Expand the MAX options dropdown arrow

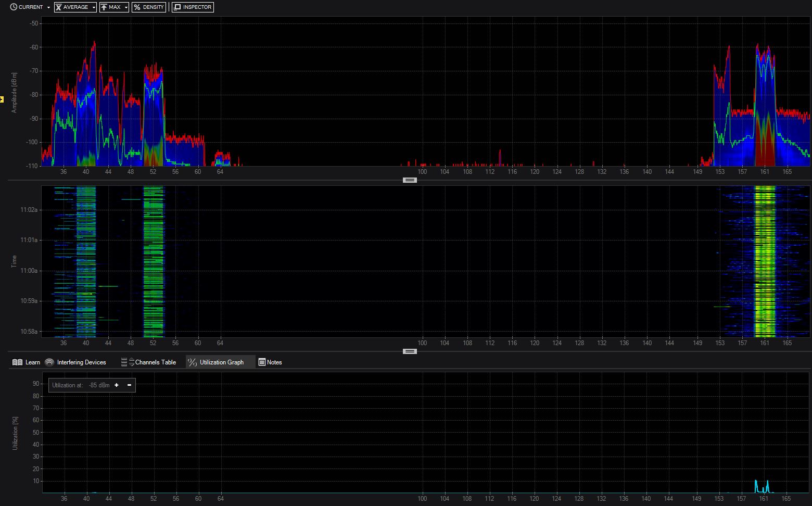126,8
